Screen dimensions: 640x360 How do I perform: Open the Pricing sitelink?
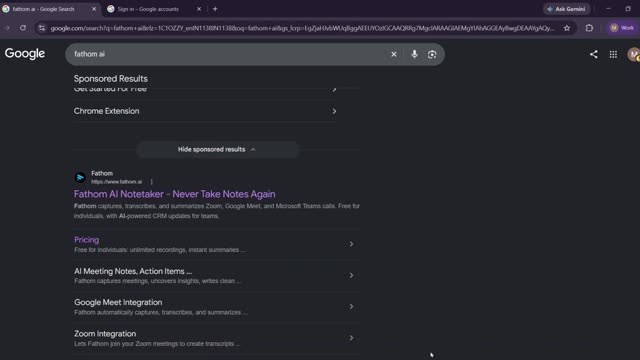(x=86, y=240)
